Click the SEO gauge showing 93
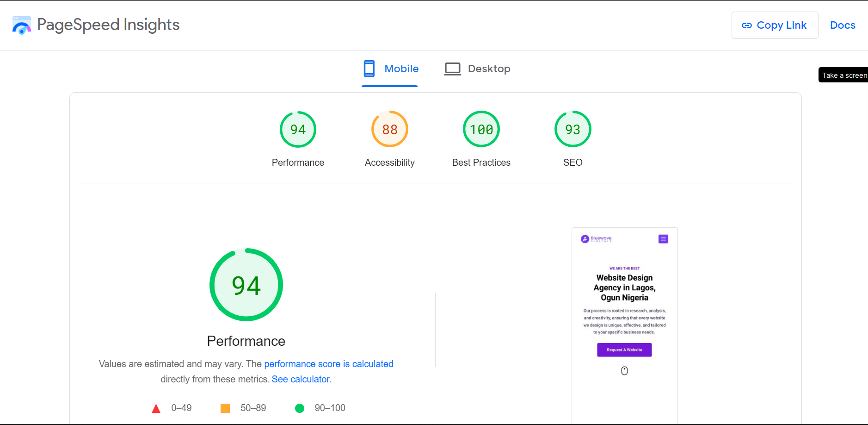Viewport: 868px width, 425px height. coord(573,129)
